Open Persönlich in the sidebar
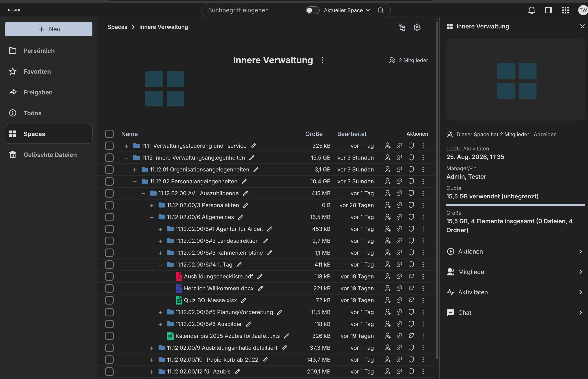This screenshot has width=588, height=379. point(49,51)
